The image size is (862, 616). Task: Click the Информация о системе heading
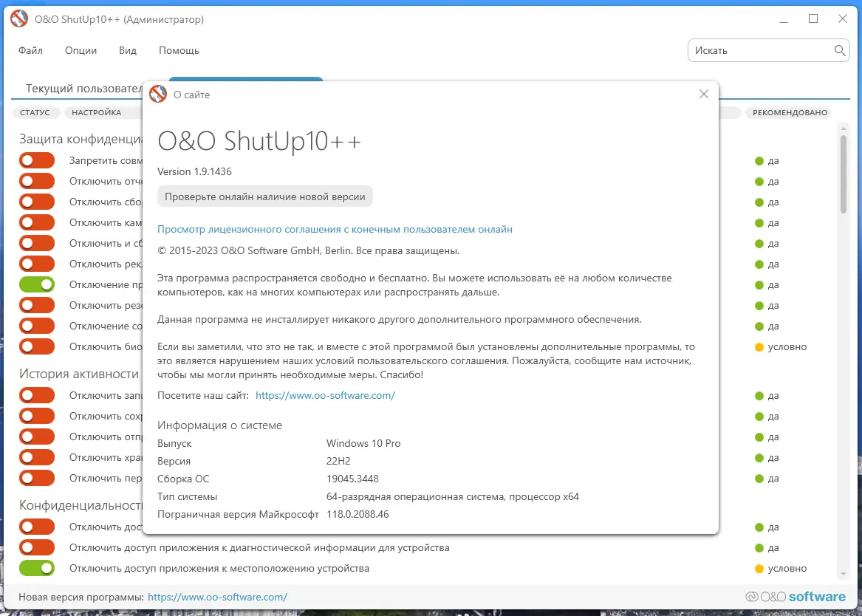tap(219, 425)
